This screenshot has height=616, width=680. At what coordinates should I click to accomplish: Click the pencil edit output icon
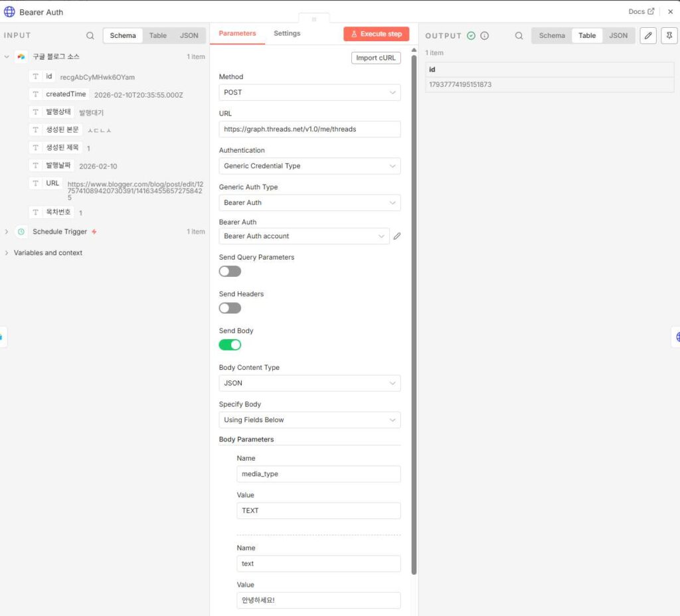[x=648, y=36]
